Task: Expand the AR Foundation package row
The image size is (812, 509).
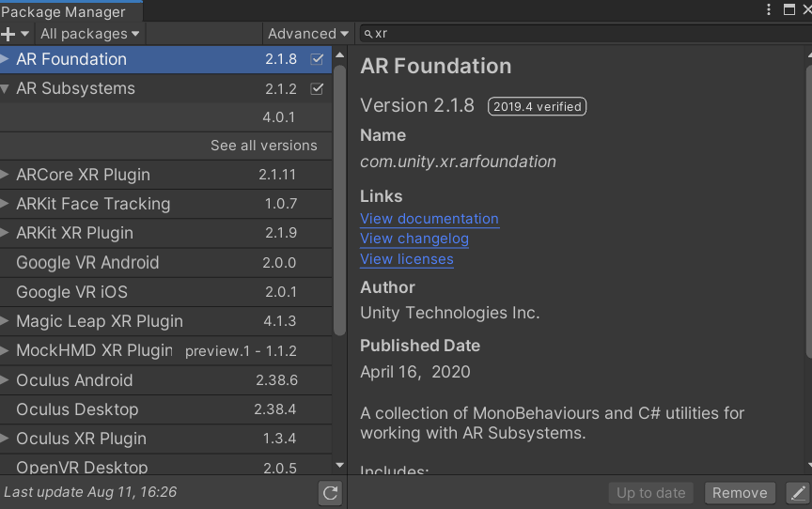Action: pyautogui.click(x=5, y=59)
